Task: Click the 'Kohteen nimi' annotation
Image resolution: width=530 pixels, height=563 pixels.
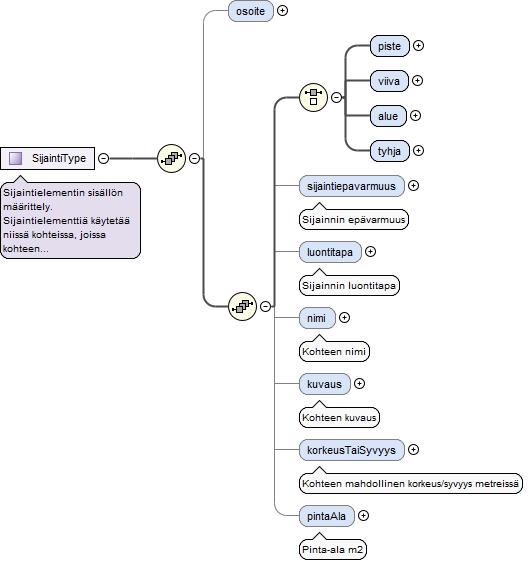Action: [334, 352]
